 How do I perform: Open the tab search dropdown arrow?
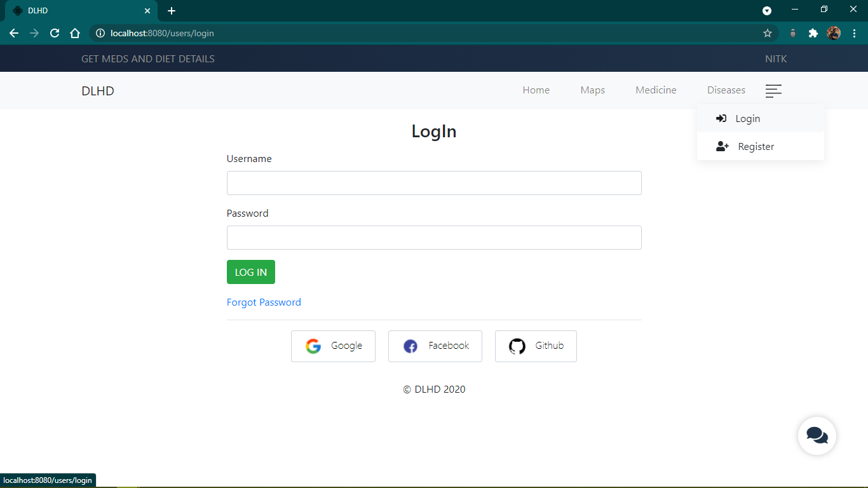(767, 11)
